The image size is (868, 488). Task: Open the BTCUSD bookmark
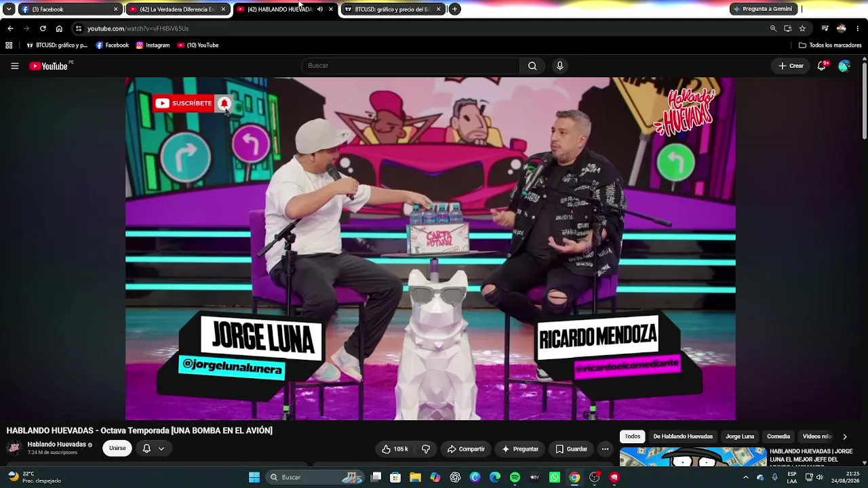point(57,45)
